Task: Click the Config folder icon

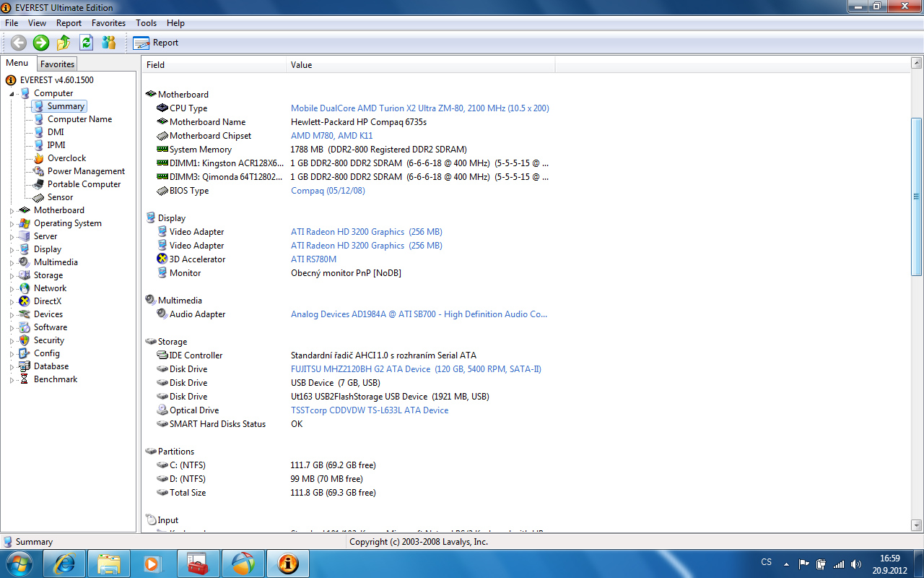Action: pyautogui.click(x=25, y=353)
